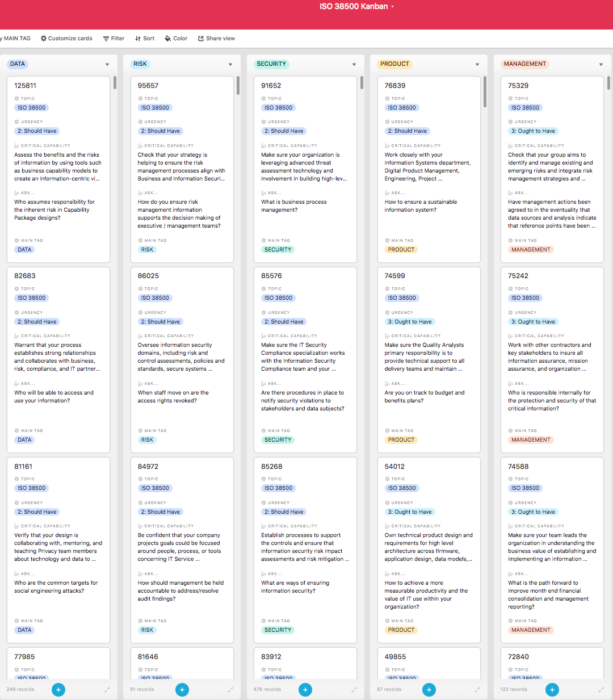
Task: Expand the PRODUCT column using arrows icon
Action: point(477,690)
